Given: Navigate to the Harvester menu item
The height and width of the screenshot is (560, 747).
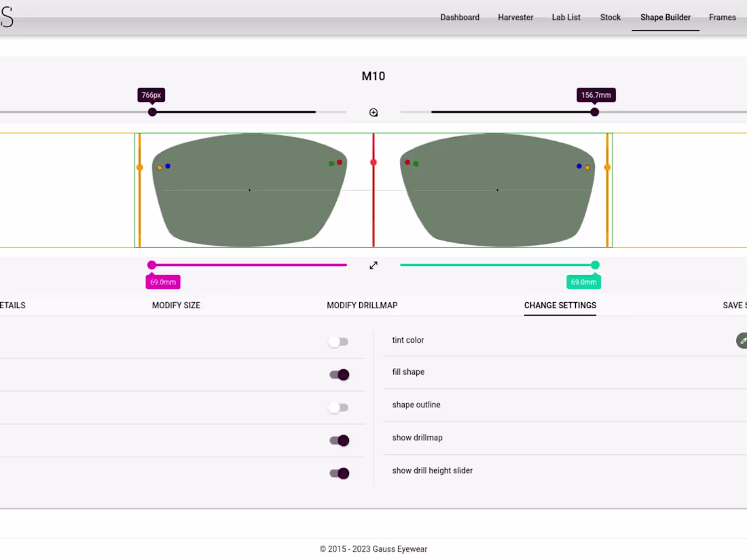Looking at the screenshot, I should pos(515,17).
